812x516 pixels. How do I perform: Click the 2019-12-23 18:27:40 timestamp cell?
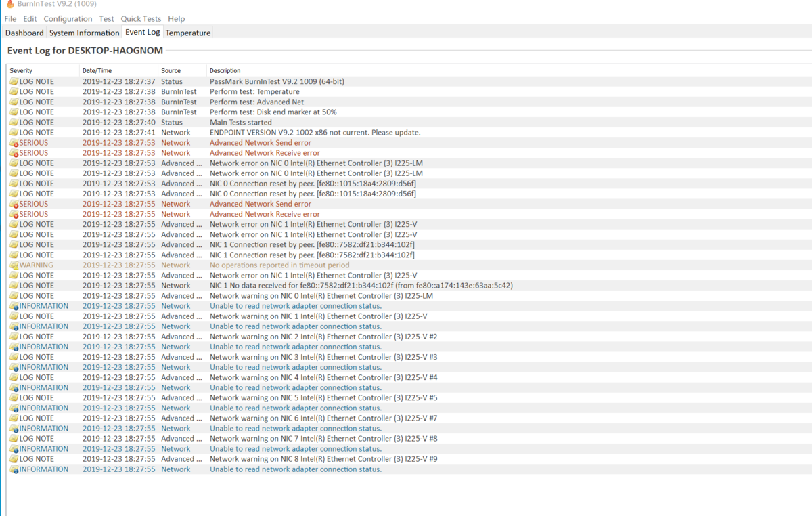pyautogui.click(x=118, y=122)
